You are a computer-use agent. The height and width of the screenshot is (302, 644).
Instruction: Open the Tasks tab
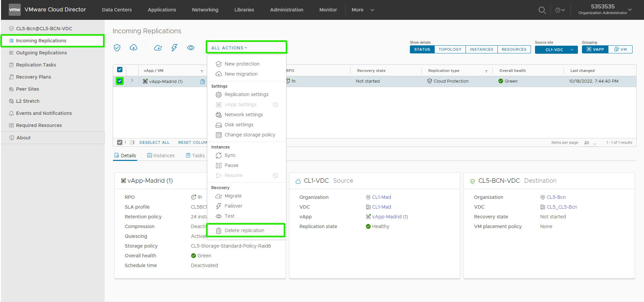pos(195,156)
